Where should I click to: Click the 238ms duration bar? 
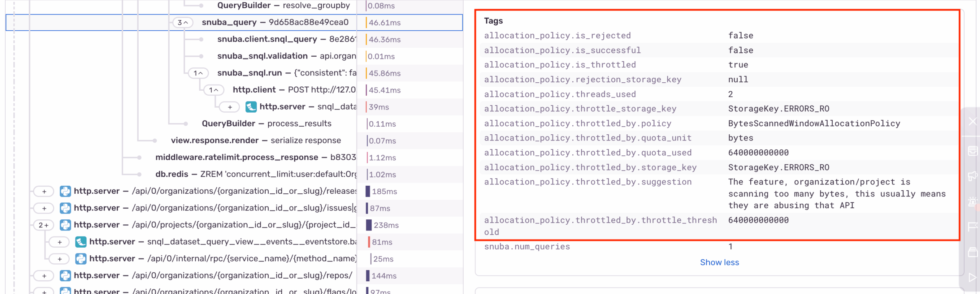click(x=369, y=225)
